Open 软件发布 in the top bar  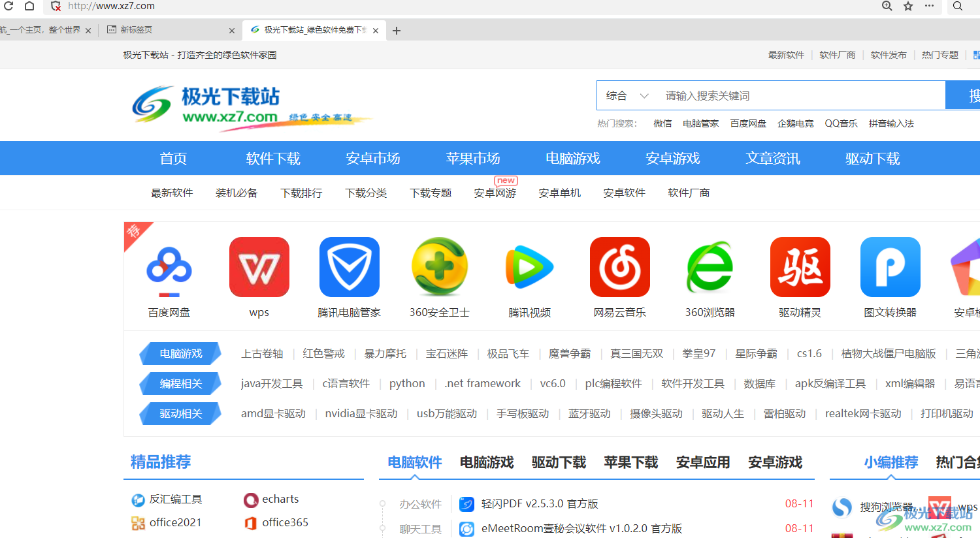(889, 55)
